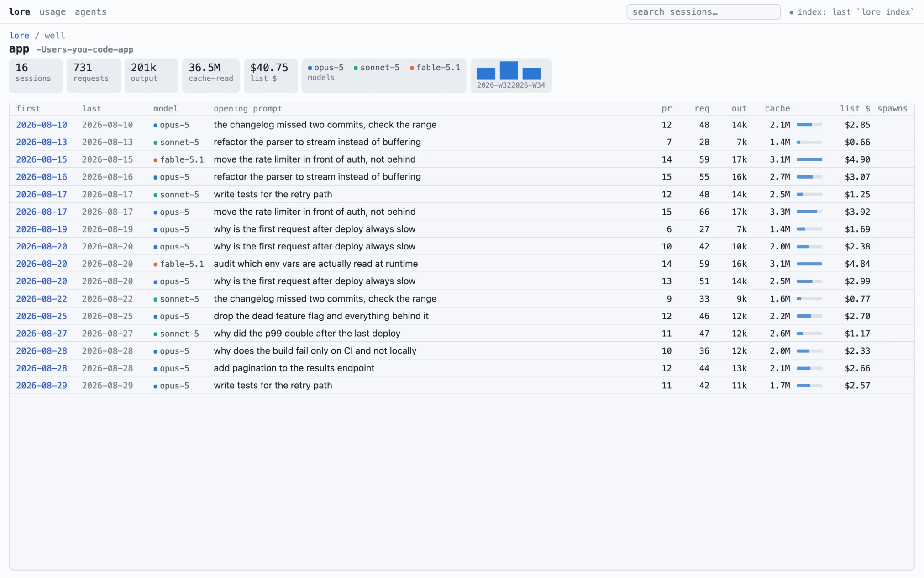Click the fable-5.1 orange legend dot
The height and width of the screenshot is (578, 924).
point(412,68)
